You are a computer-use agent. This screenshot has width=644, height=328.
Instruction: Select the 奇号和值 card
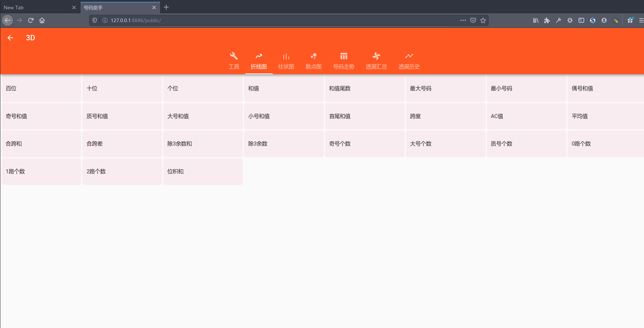click(41, 116)
